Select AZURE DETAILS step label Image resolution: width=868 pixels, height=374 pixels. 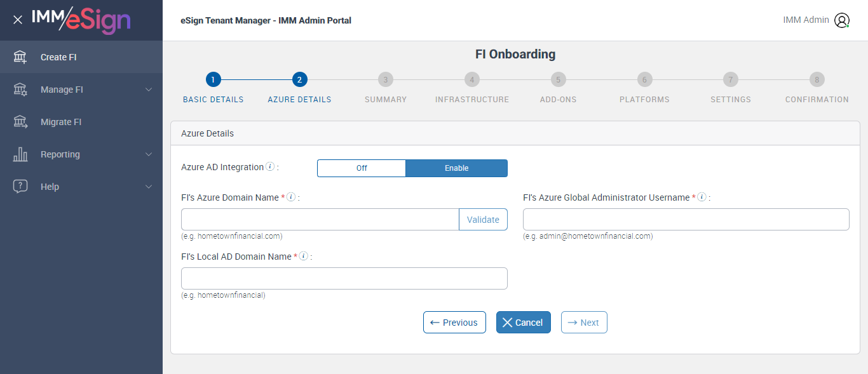pyautogui.click(x=299, y=100)
